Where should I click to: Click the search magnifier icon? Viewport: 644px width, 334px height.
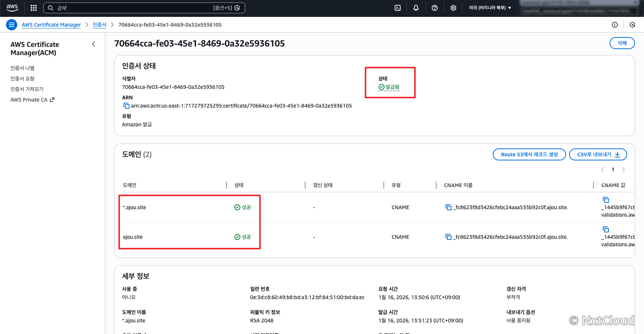click(51, 8)
